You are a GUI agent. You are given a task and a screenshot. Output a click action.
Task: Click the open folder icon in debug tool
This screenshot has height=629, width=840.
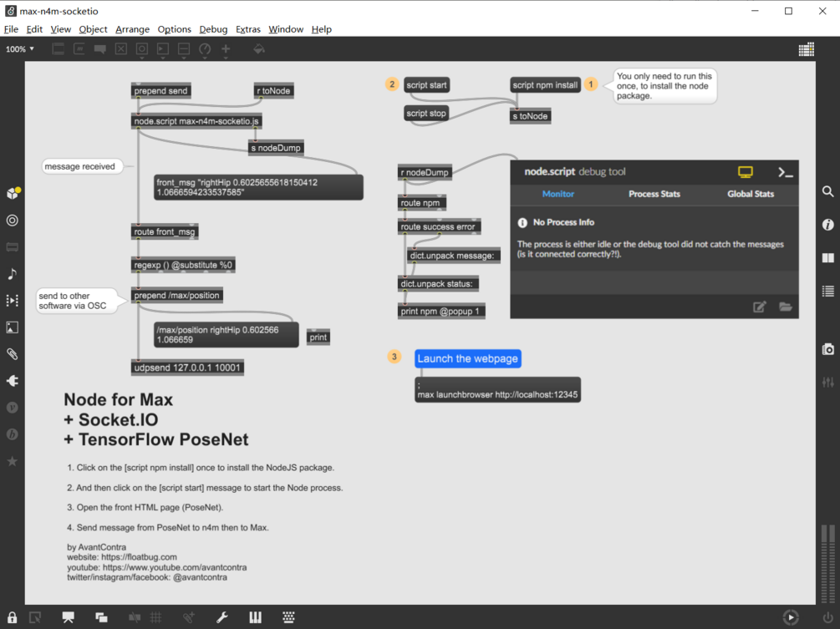tap(786, 307)
